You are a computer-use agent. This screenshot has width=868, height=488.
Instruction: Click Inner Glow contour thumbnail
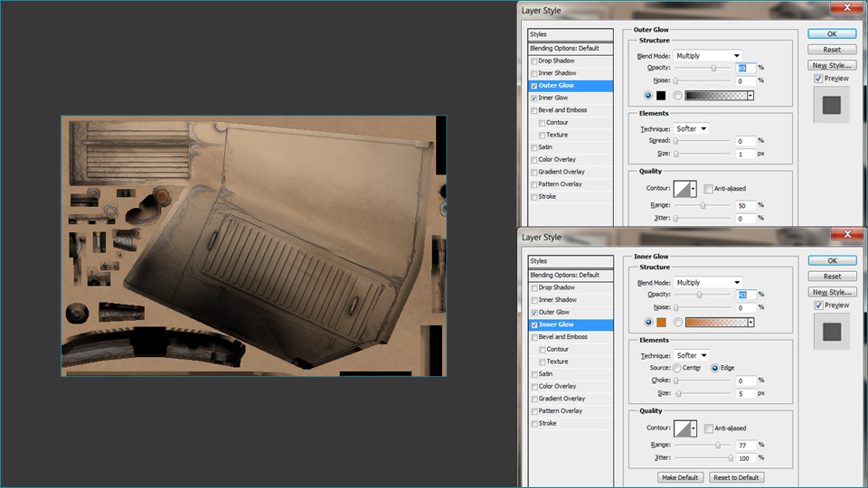pyautogui.click(x=683, y=428)
